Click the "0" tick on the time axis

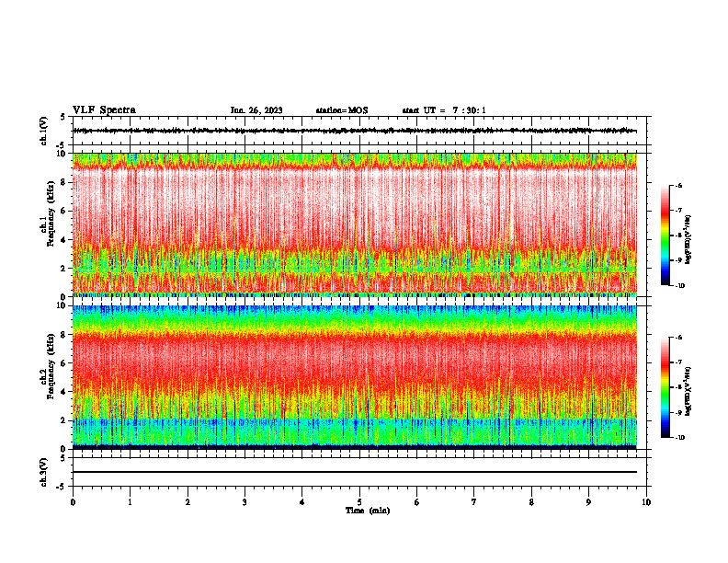[x=73, y=502]
